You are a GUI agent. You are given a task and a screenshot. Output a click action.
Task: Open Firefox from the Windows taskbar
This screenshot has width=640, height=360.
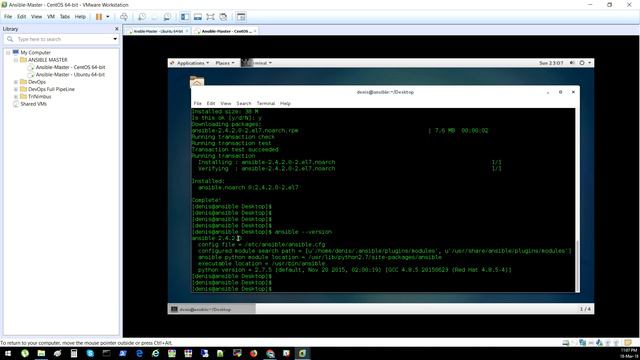click(253, 353)
